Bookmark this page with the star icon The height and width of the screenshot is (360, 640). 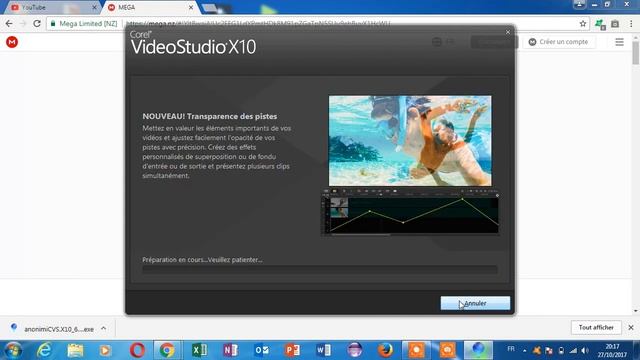[583, 24]
